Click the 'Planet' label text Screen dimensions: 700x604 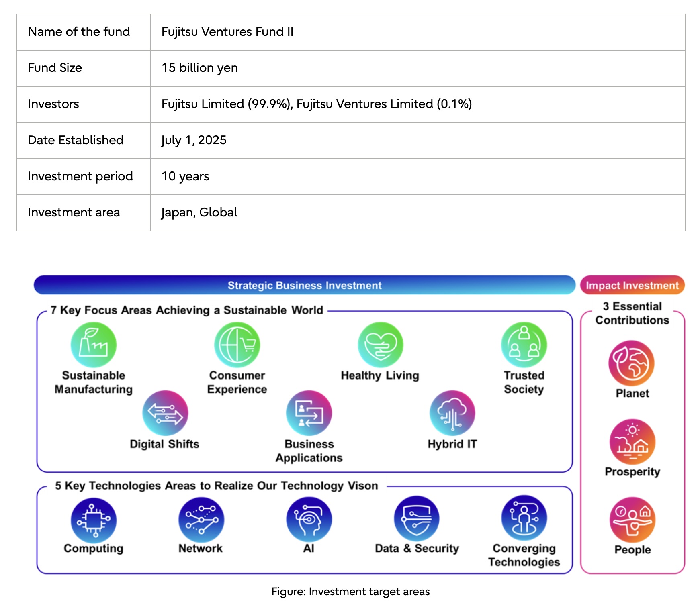(x=632, y=394)
